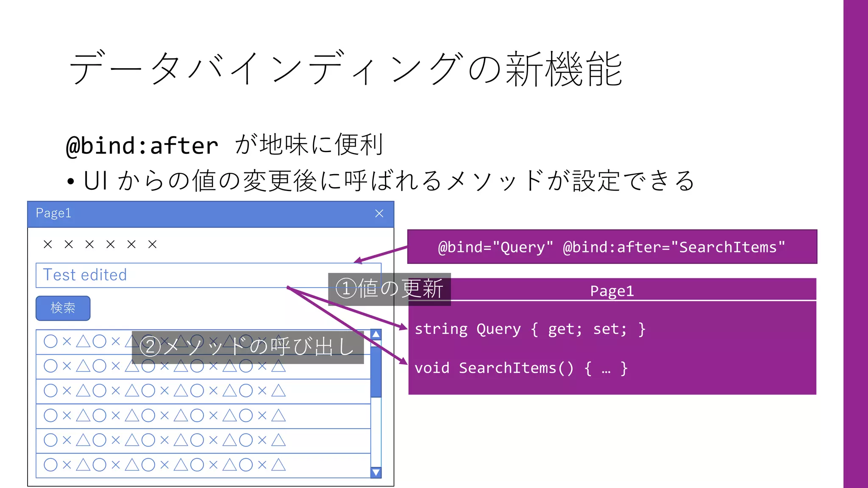Click the '× × × × × ×' placeholder text
This screenshot has width=868, height=488.
100,244
